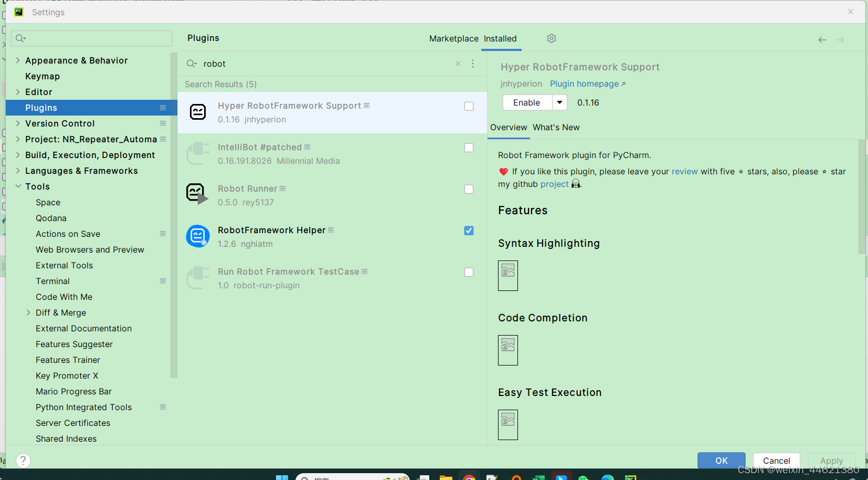Open the Enable button dropdown arrow
Image resolution: width=868 pixels, height=480 pixels.
(x=560, y=102)
